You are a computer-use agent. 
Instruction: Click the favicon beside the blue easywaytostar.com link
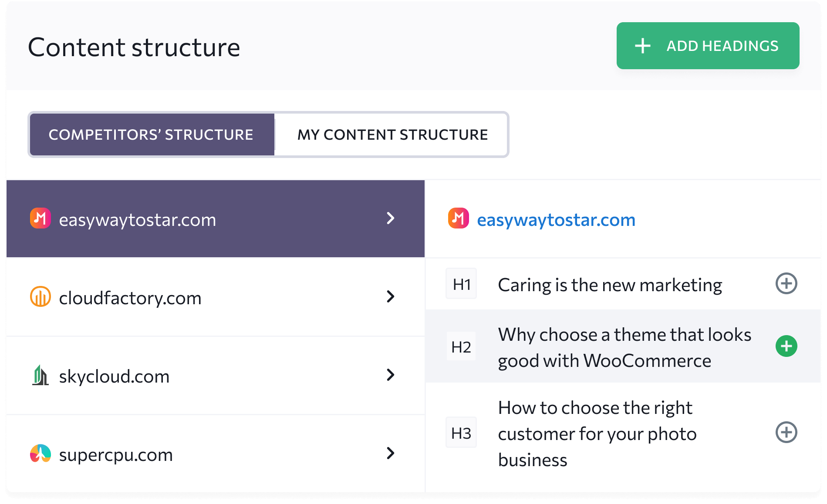[x=459, y=218]
